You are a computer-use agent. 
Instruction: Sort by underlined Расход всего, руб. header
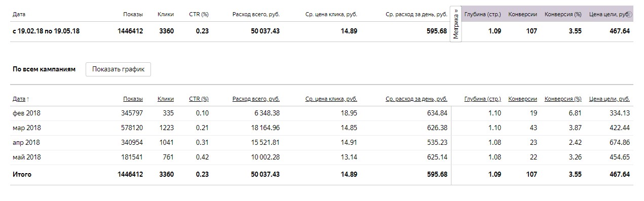coord(256,99)
